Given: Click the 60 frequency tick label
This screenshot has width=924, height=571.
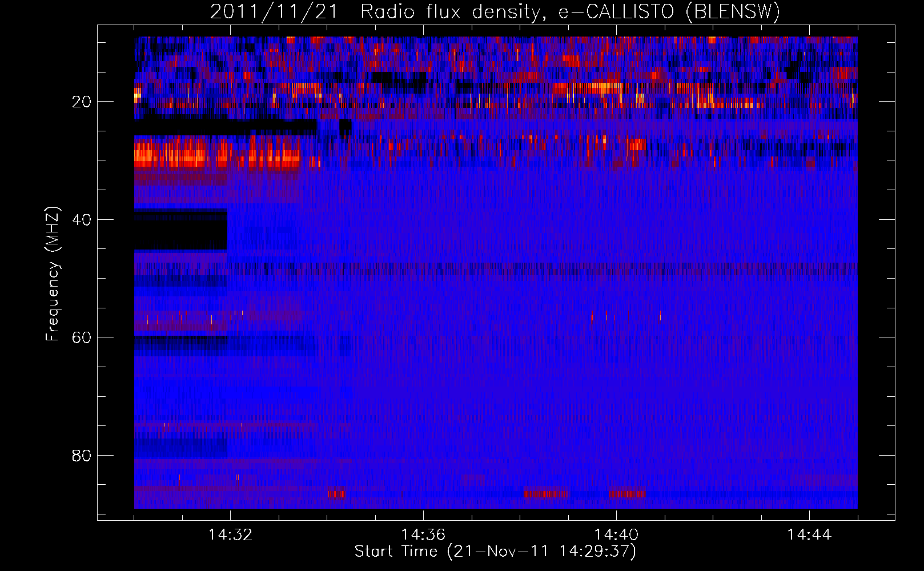Looking at the screenshot, I should click(82, 337).
